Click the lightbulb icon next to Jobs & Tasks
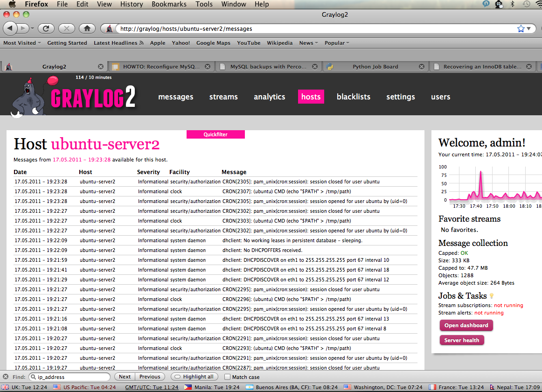 coord(492,296)
